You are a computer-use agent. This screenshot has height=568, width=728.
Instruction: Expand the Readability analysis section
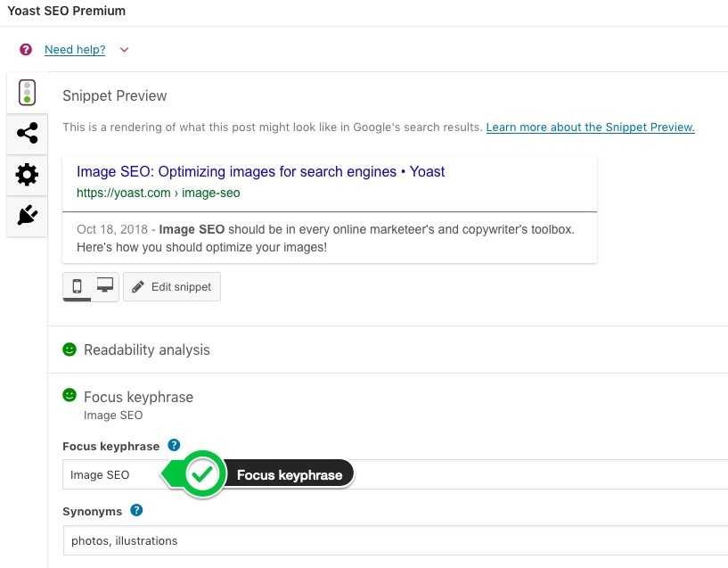[147, 350]
